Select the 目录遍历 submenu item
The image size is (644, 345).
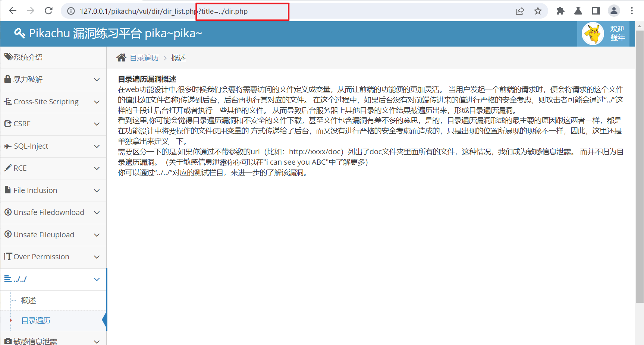point(36,320)
